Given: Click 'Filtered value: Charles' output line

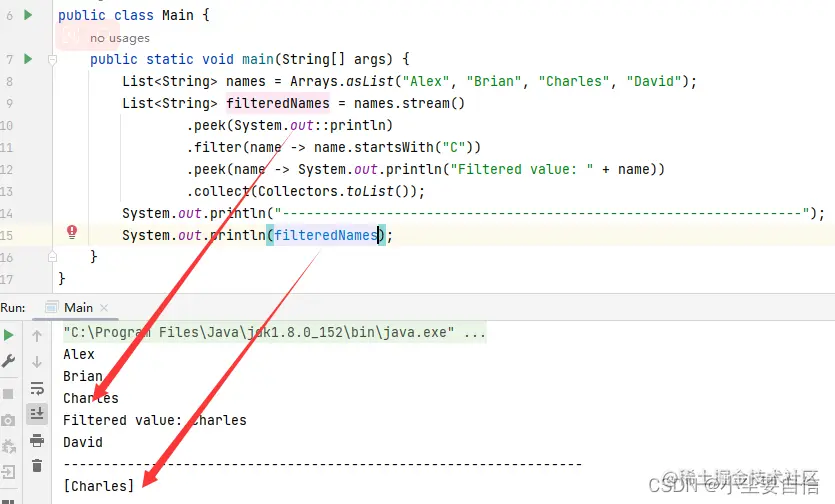Looking at the screenshot, I should 154,420.
